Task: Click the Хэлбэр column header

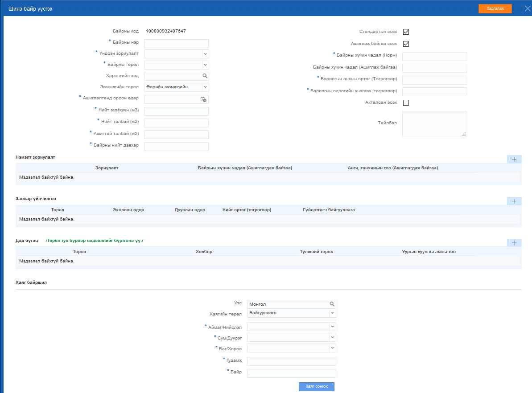Action: pos(204,252)
